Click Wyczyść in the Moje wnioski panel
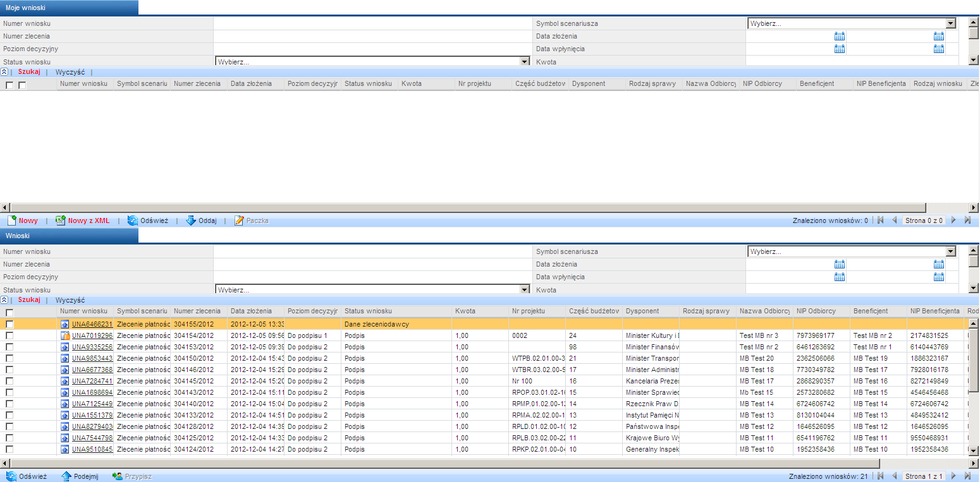The height and width of the screenshot is (482, 980). (70, 72)
